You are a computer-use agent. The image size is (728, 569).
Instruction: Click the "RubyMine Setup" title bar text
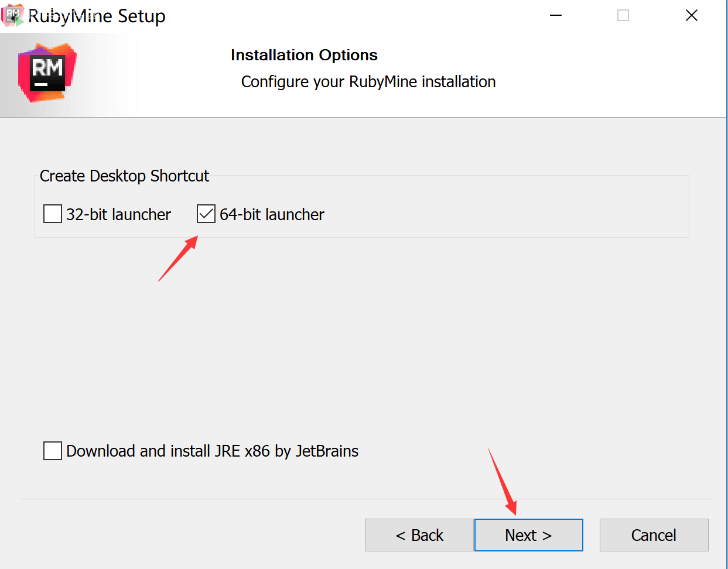tap(97, 16)
